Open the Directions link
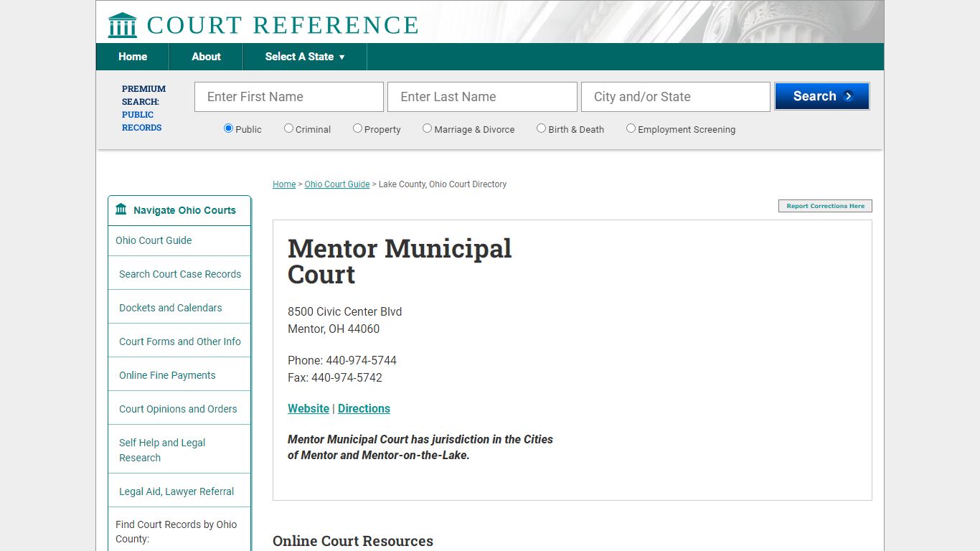This screenshot has height=551, width=980. pos(364,408)
